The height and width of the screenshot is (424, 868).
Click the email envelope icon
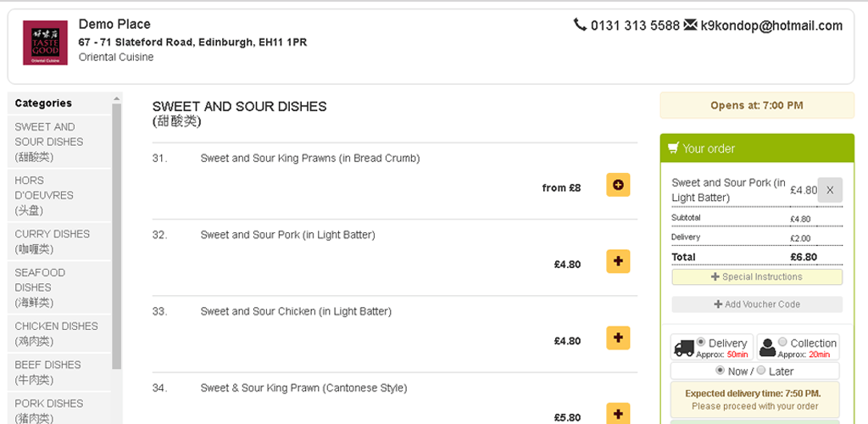tap(690, 25)
